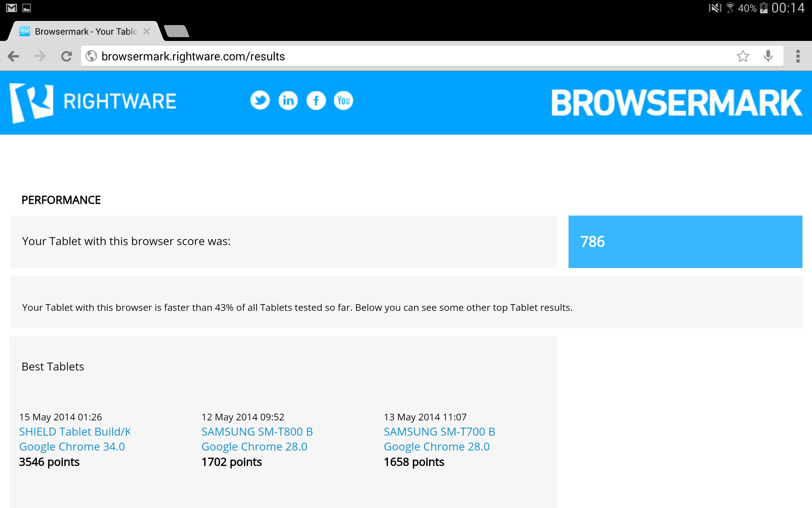The width and height of the screenshot is (812, 508).
Task: Click the 12 May 2014 09:52 date
Action: [x=243, y=417]
